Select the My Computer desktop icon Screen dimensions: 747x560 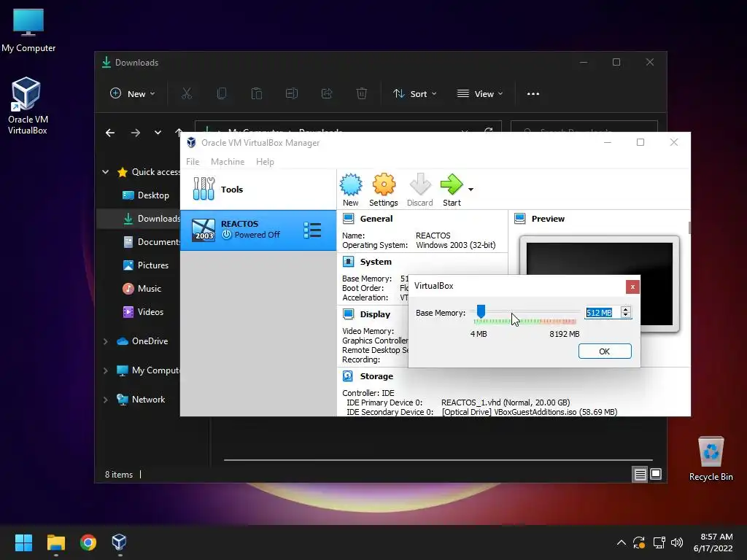(28, 31)
